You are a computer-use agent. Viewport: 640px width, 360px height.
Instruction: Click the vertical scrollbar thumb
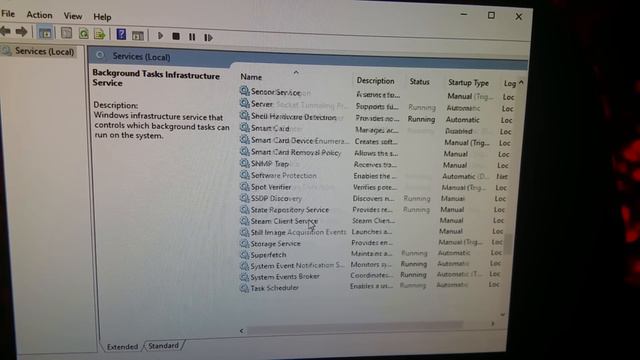tap(508, 244)
